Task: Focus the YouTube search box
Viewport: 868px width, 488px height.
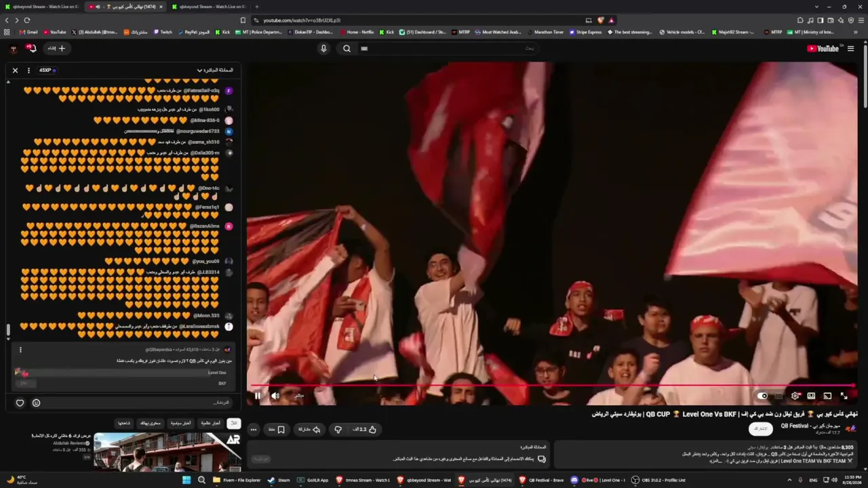Action: (448, 48)
